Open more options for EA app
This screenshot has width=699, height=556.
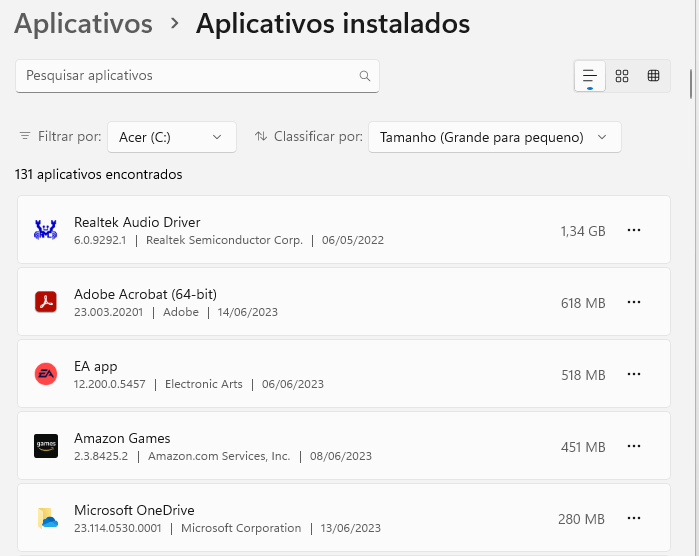pyautogui.click(x=634, y=374)
